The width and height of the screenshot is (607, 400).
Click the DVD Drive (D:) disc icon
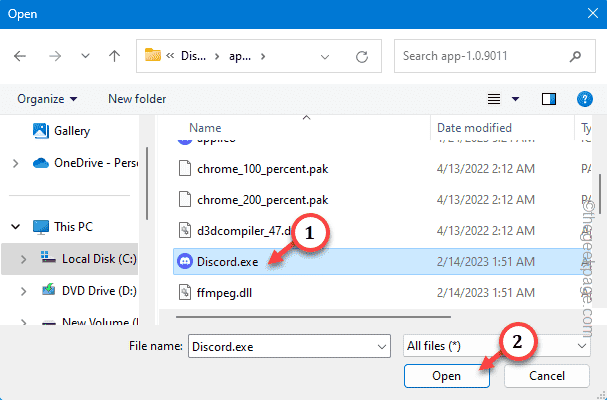[x=49, y=289]
